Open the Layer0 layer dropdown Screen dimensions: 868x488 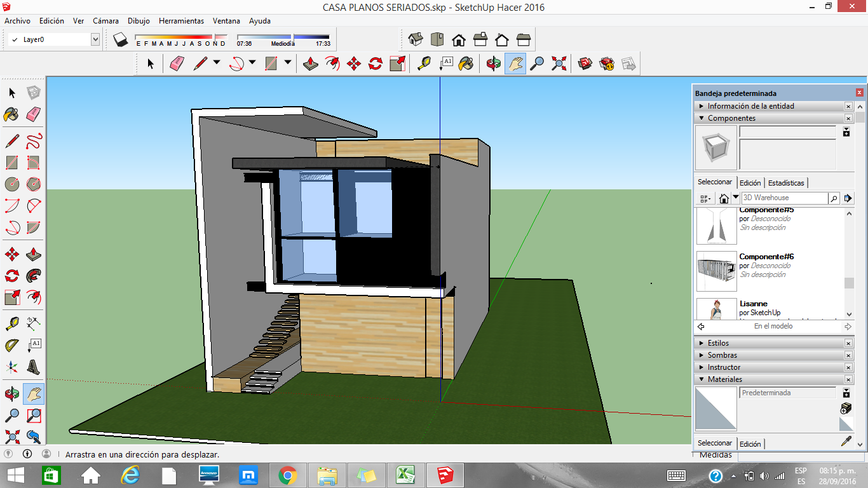click(95, 39)
